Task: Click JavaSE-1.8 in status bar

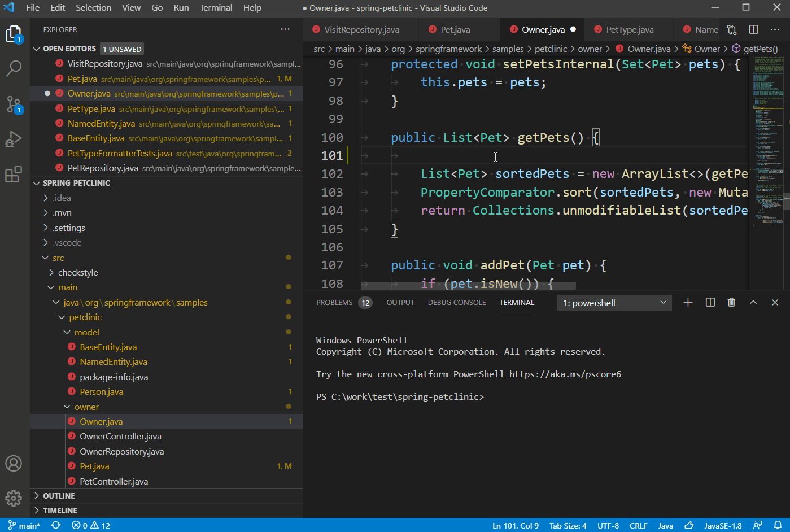Action: pos(723,525)
